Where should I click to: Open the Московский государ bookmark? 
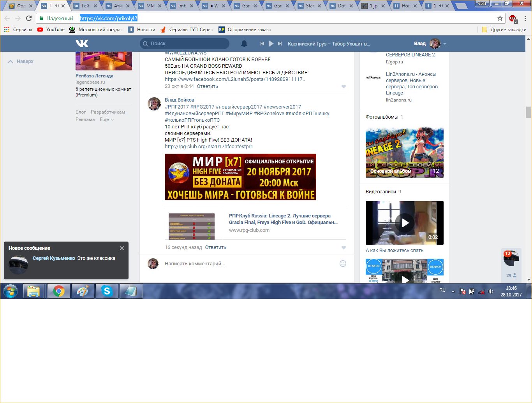click(96, 30)
